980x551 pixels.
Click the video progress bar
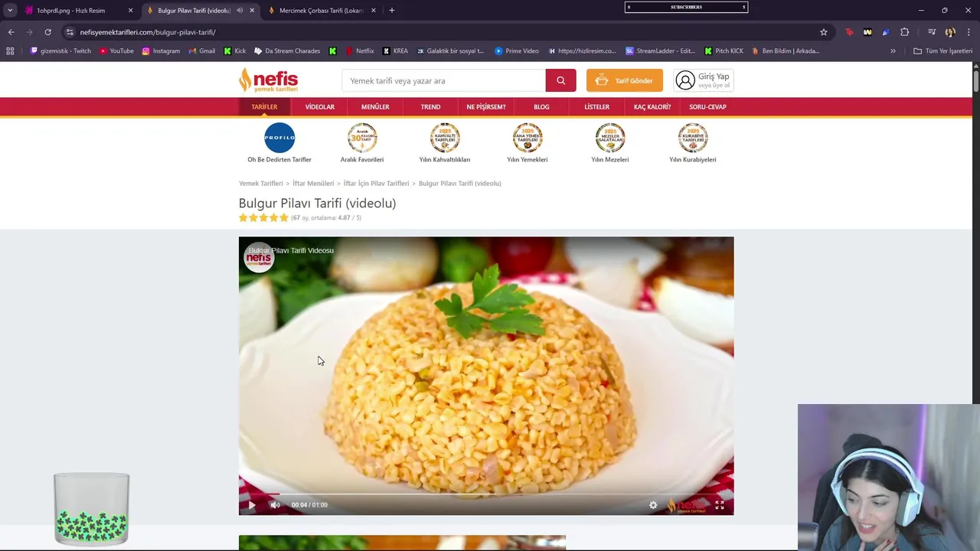point(486,494)
